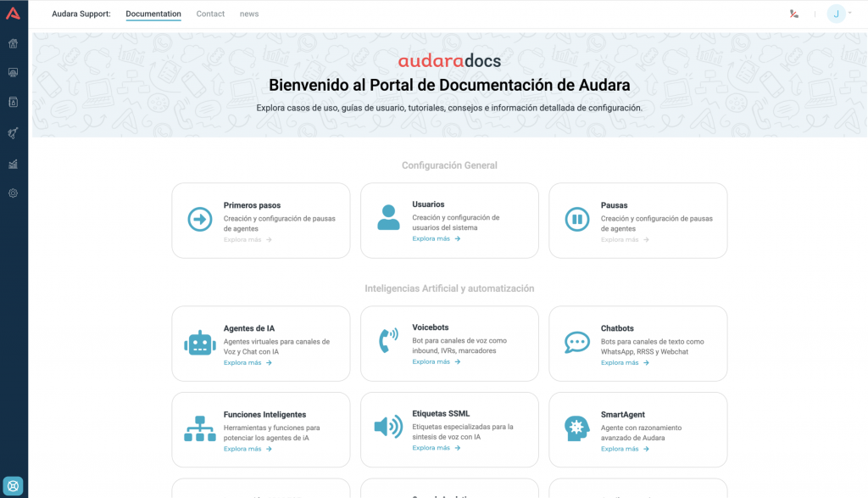Click the J user avatar
The width and height of the screenshot is (868, 498).
click(836, 14)
